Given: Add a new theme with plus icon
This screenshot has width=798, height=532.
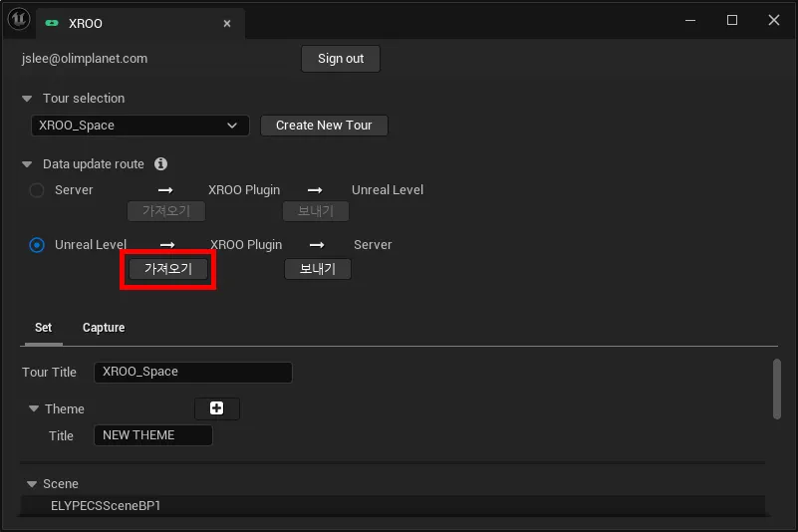Looking at the screenshot, I should (x=217, y=408).
